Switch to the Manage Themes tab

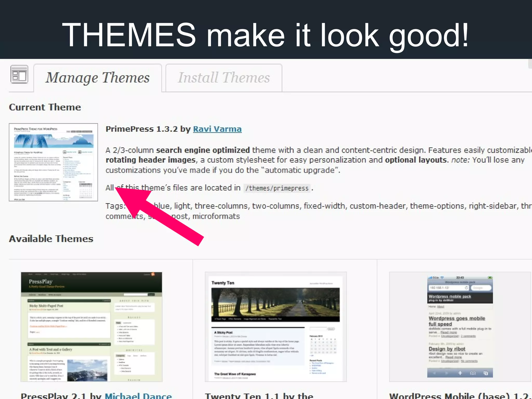point(98,78)
